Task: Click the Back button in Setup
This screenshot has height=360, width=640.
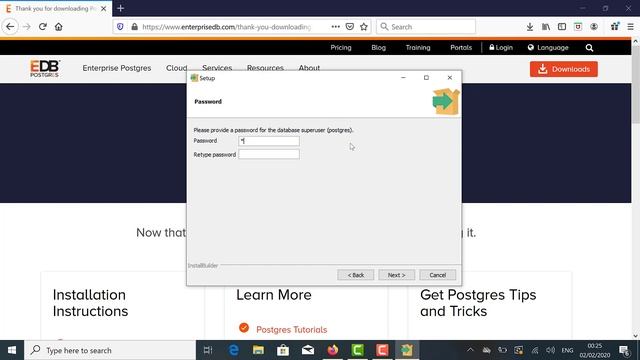Action: point(356,275)
